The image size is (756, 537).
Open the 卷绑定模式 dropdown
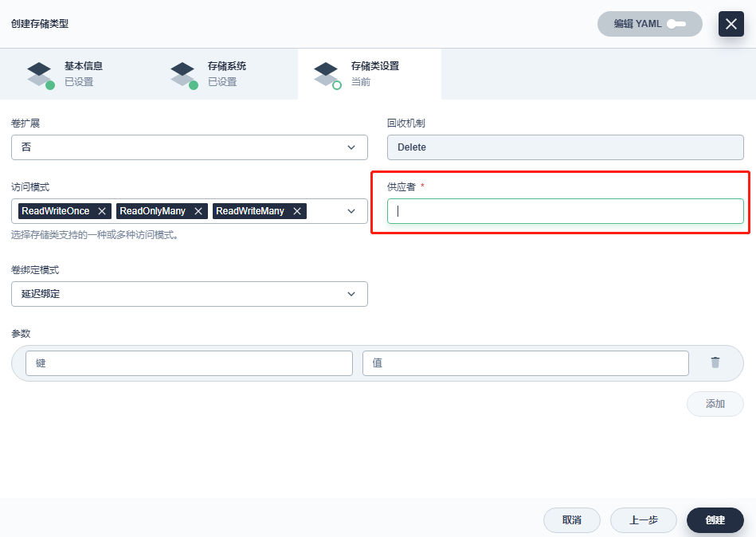[190, 294]
